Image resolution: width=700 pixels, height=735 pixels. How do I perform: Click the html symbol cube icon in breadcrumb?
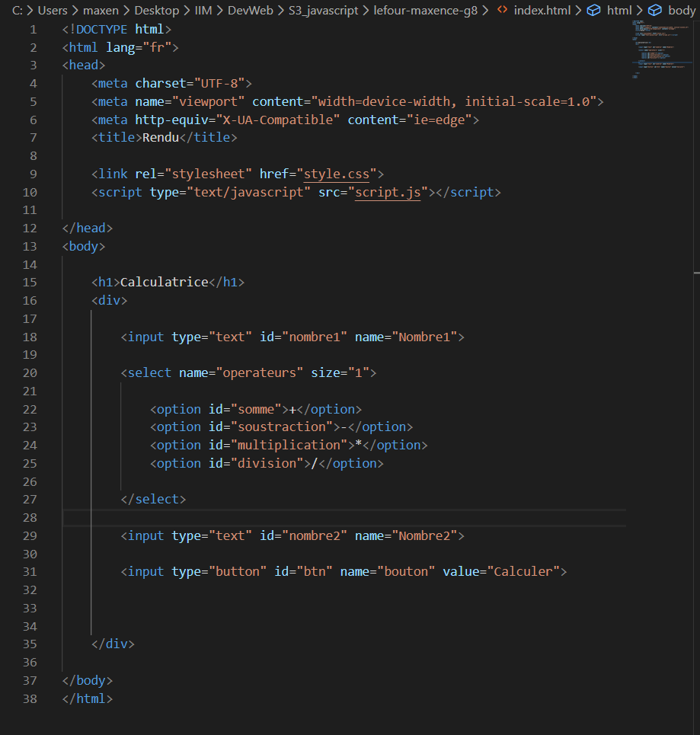point(593,10)
